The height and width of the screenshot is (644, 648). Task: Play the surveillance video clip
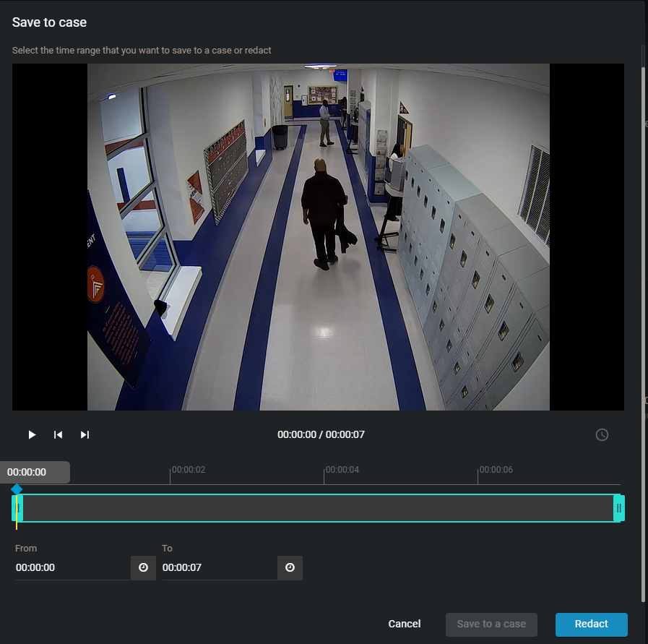click(x=32, y=434)
